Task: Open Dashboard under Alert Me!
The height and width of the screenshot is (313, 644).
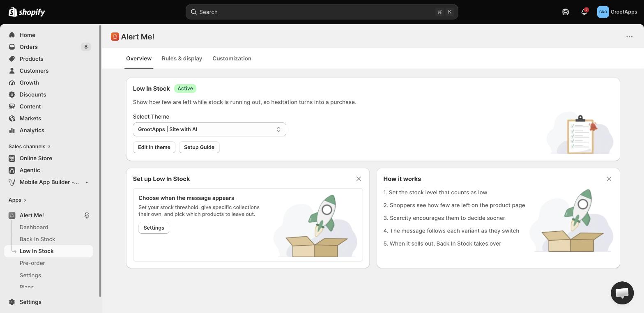Action: coord(34,227)
